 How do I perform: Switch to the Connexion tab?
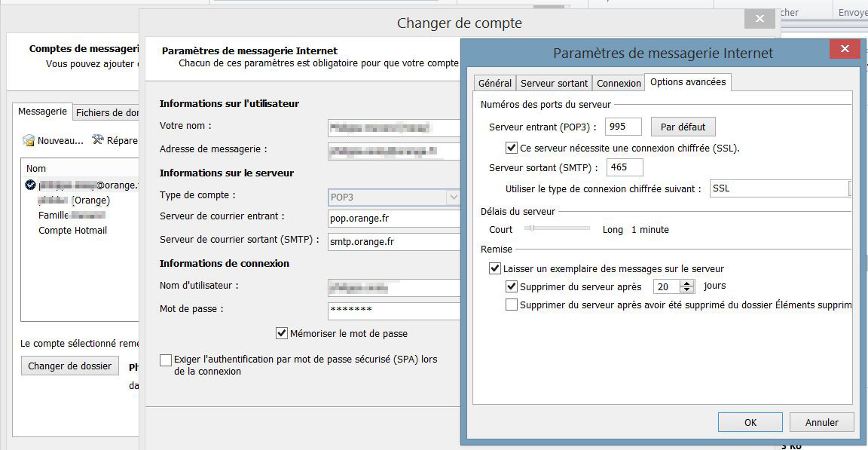coord(619,83)
